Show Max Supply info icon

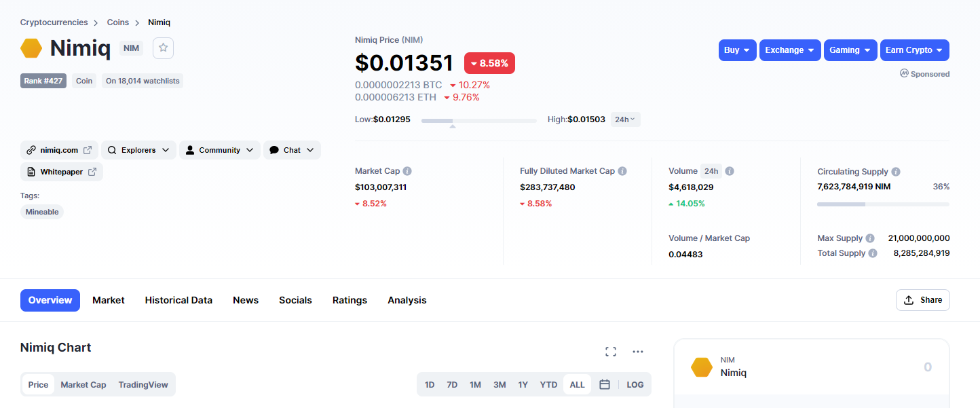870,238
